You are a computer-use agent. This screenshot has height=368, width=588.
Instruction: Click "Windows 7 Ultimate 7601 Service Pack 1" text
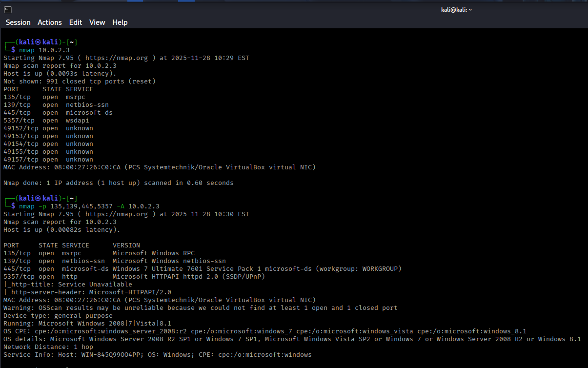187,269
